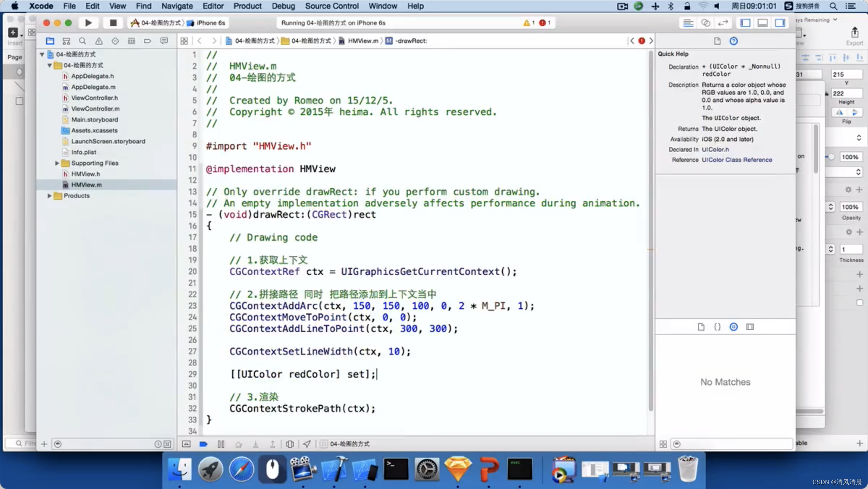This screenshot has width=868, height=489.
Task: Open HMView.m jump bar segment
Action: tap(358, 41)
